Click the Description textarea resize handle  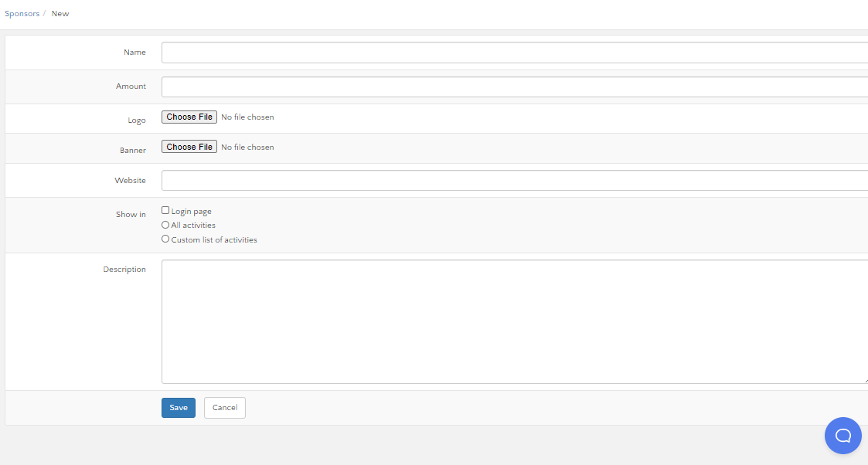[x=865, y=380]
